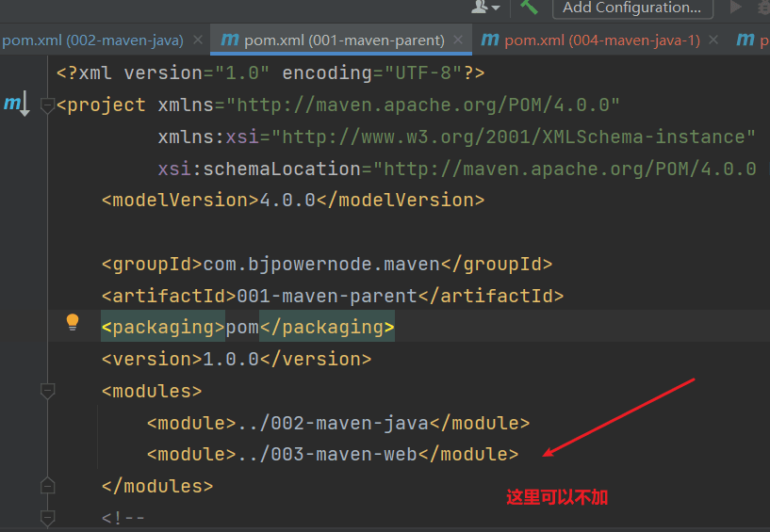
Task: Click the XMLSchema-instance URL value
Action: (x=513, y=137)
